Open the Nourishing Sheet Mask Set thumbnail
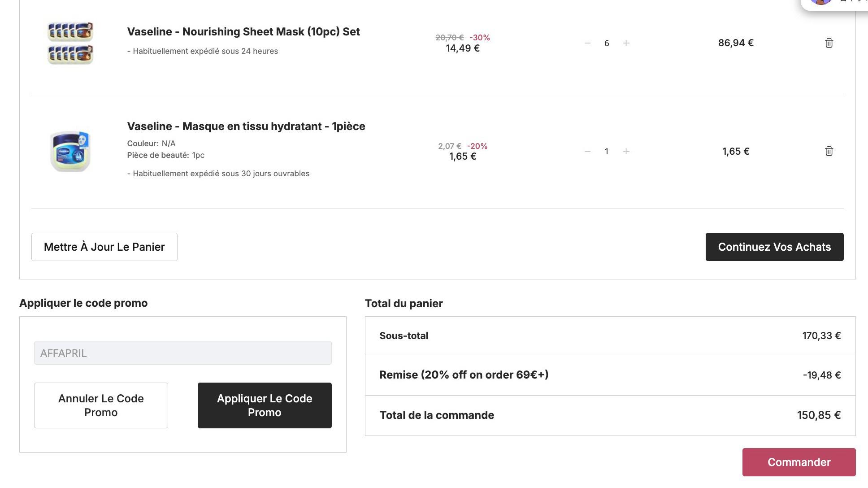This screenshot has height=488, width=868. pyautogui.click(x=70, y=43)
